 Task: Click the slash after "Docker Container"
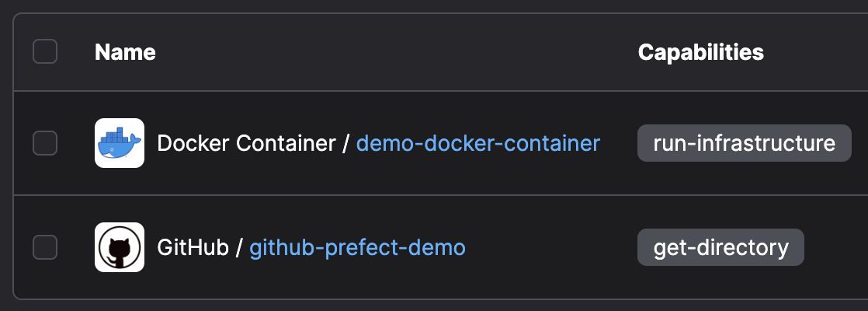point(346,144)
